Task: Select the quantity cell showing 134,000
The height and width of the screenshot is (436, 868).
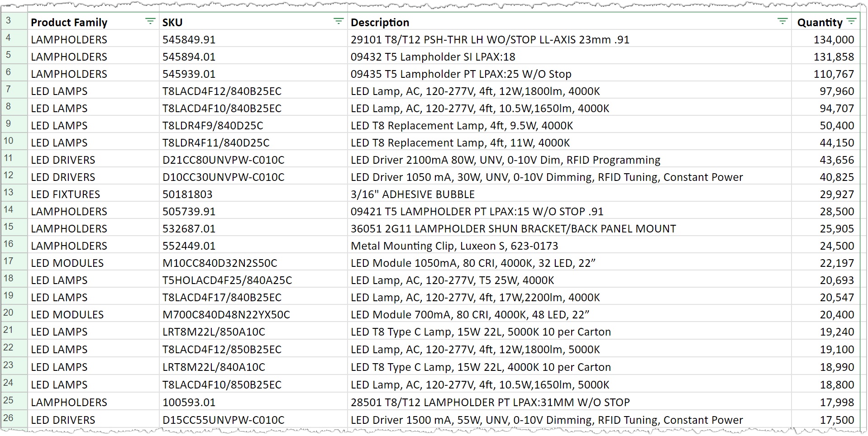Action: point(834,40)
